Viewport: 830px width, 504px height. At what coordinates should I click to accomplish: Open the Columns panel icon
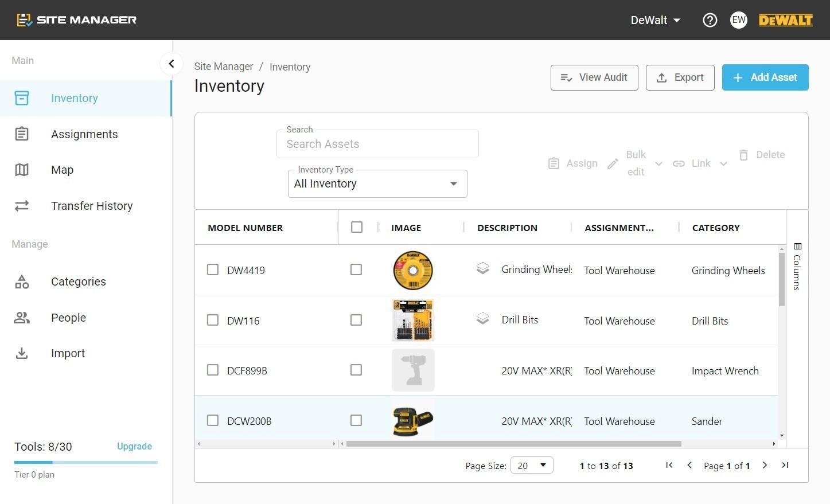pos(797,246)
